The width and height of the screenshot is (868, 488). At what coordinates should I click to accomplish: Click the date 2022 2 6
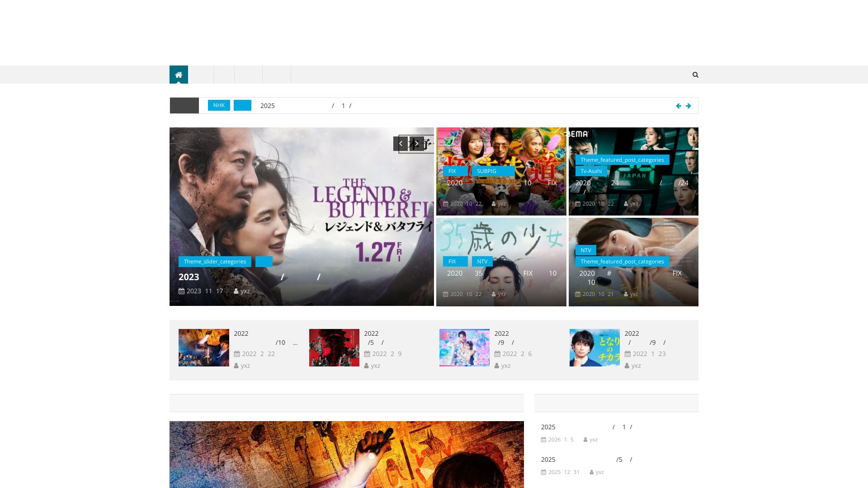(x=517, y=354)
